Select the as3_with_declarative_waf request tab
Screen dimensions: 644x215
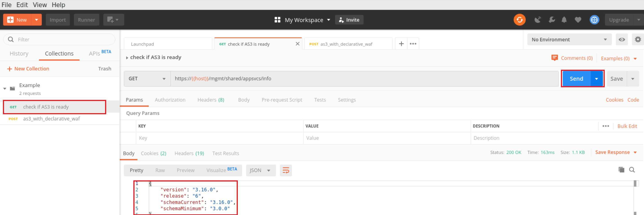348,44
